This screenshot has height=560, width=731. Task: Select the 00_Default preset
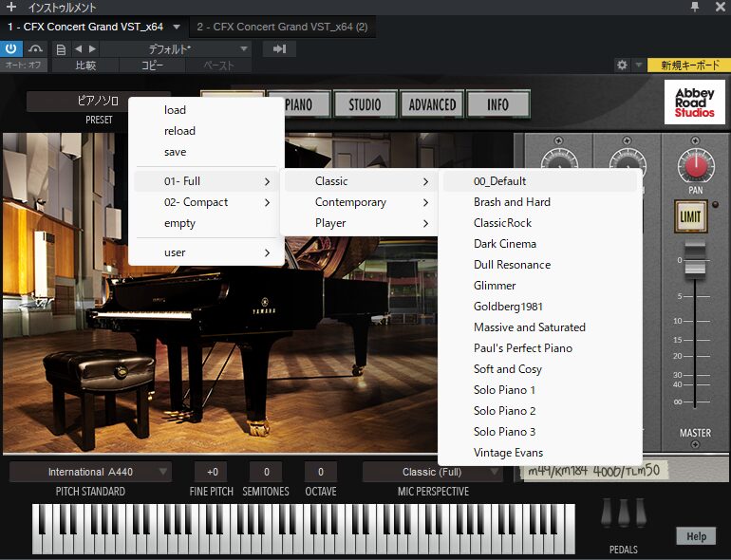click(x=540, y=181)
